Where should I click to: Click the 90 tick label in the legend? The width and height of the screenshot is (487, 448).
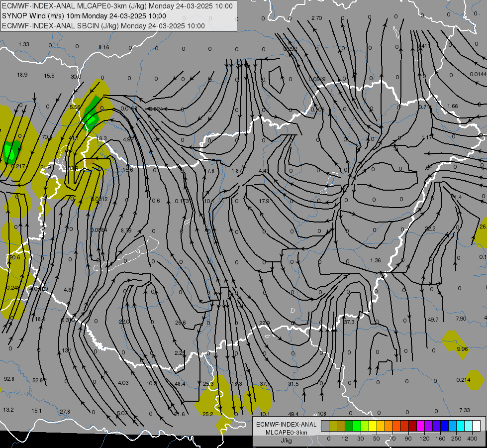click(x=408, y=439)
